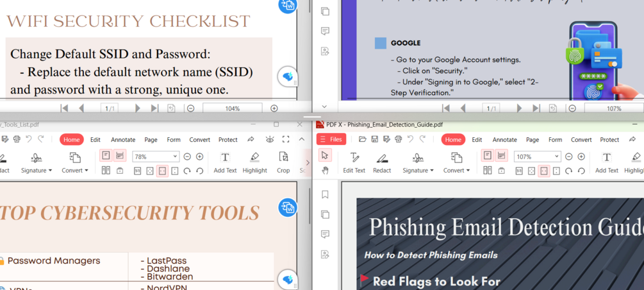The image size is (644, 290).
Task: Click convert-to-Word bubble over Top Cybersecurity Tools
Action: (288, 207)
